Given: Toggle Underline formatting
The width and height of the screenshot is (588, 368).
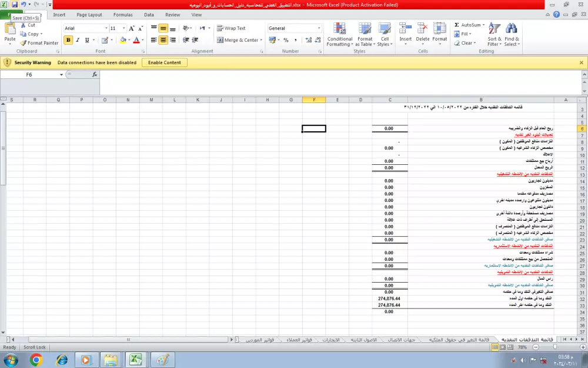Looking at the screenshot, I should [87, 40].
